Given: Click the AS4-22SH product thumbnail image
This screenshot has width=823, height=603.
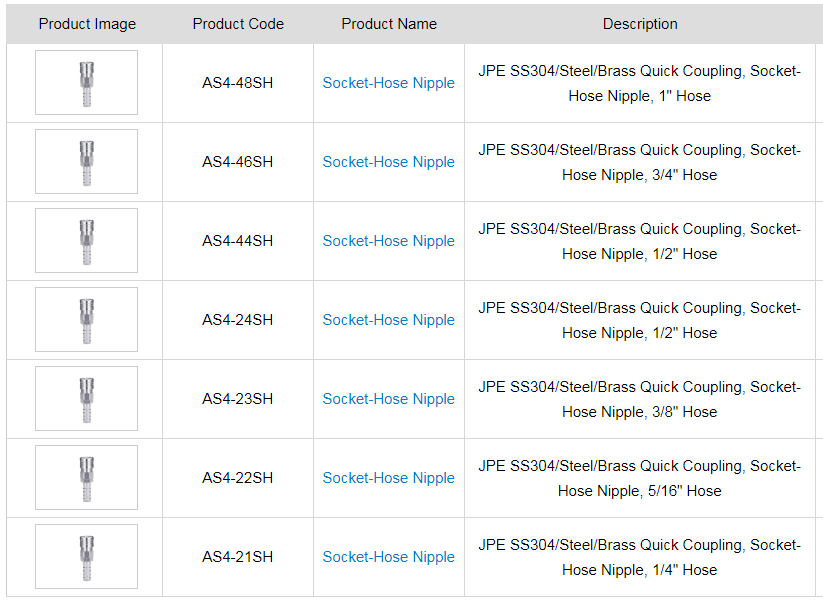Looking at the screenshot, I should coord(86,478).
